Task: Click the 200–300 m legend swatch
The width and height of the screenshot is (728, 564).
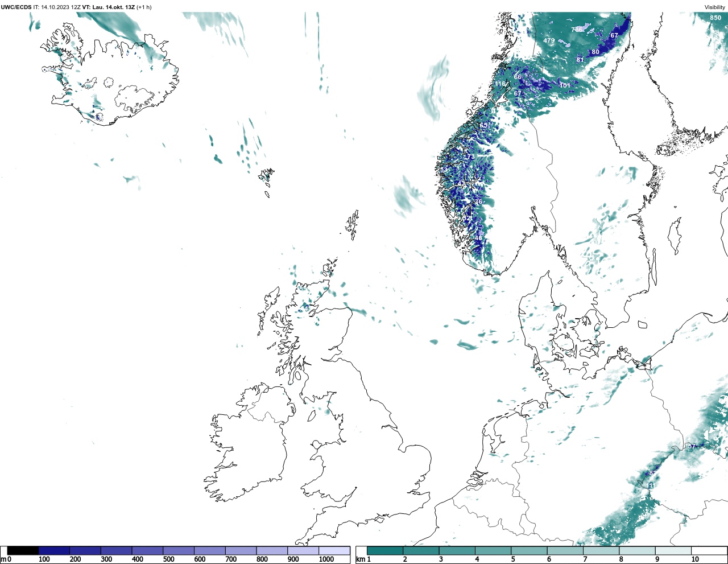Action: coord(85,551)
